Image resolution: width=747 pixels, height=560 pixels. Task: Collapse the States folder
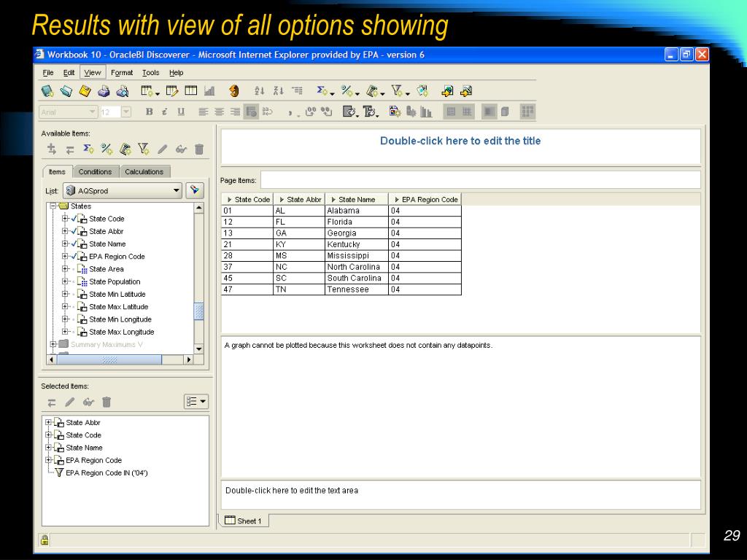(x=53, y=206)
